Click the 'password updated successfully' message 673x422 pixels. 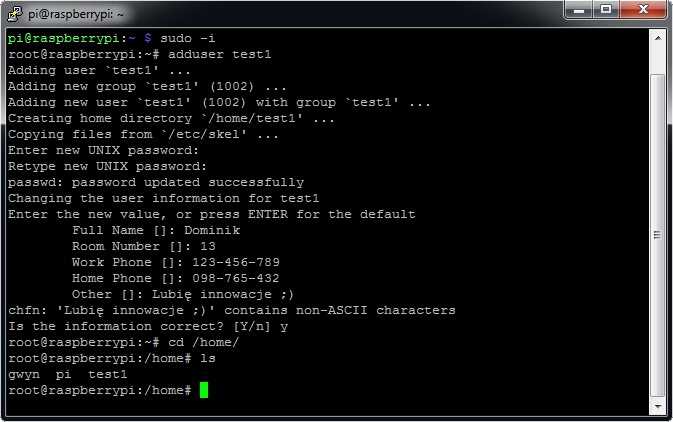coord(188,182)
